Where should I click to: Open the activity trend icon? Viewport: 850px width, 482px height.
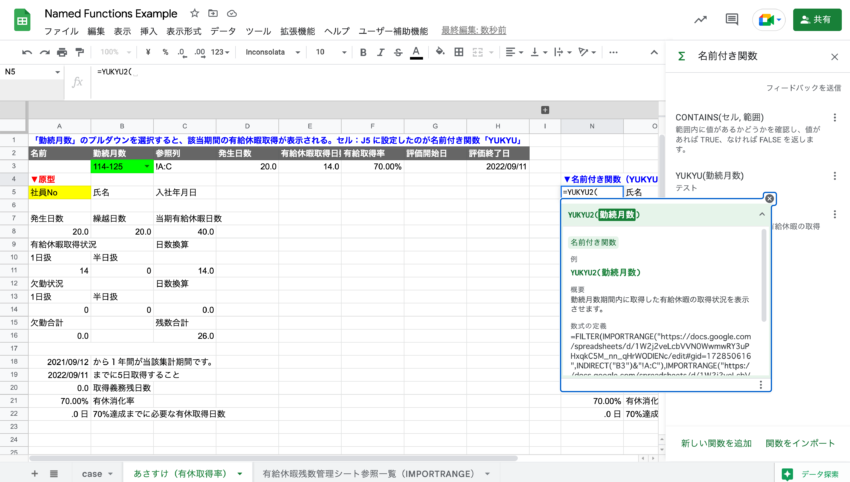click(x=700, y=20)
